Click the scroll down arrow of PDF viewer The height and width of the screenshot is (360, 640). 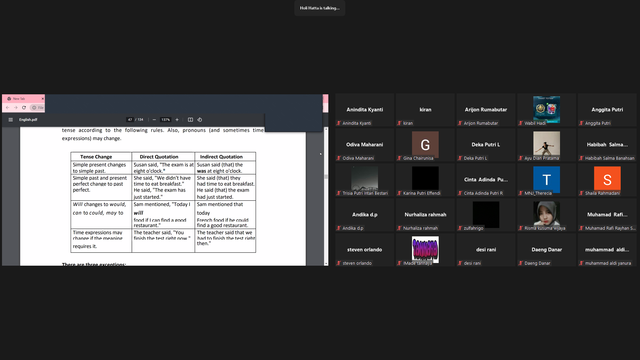326,264
